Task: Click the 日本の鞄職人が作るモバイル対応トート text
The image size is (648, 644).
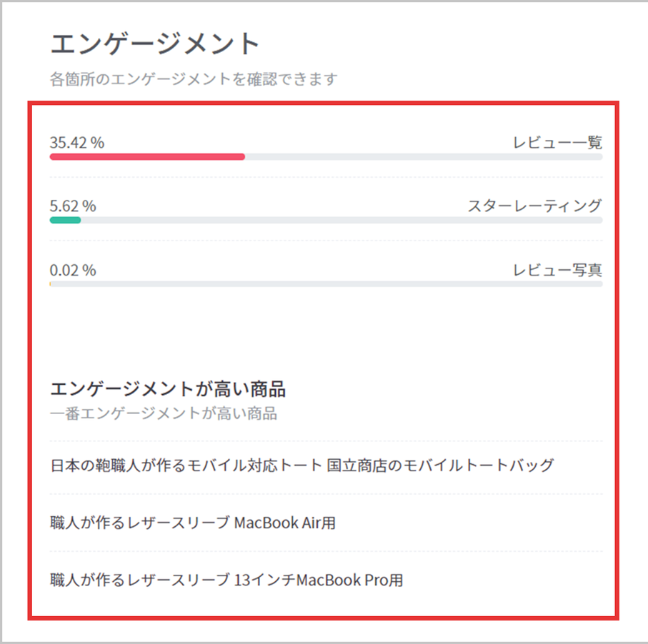Action: (186, 466)
